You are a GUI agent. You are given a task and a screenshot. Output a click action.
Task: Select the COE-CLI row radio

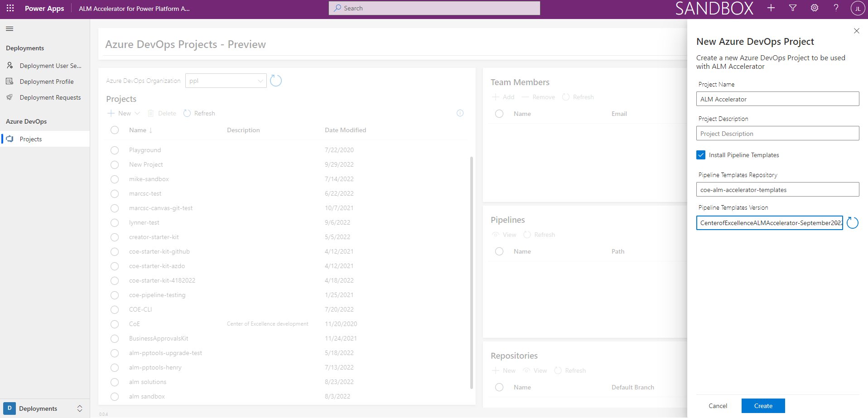[x=115, y=309]
